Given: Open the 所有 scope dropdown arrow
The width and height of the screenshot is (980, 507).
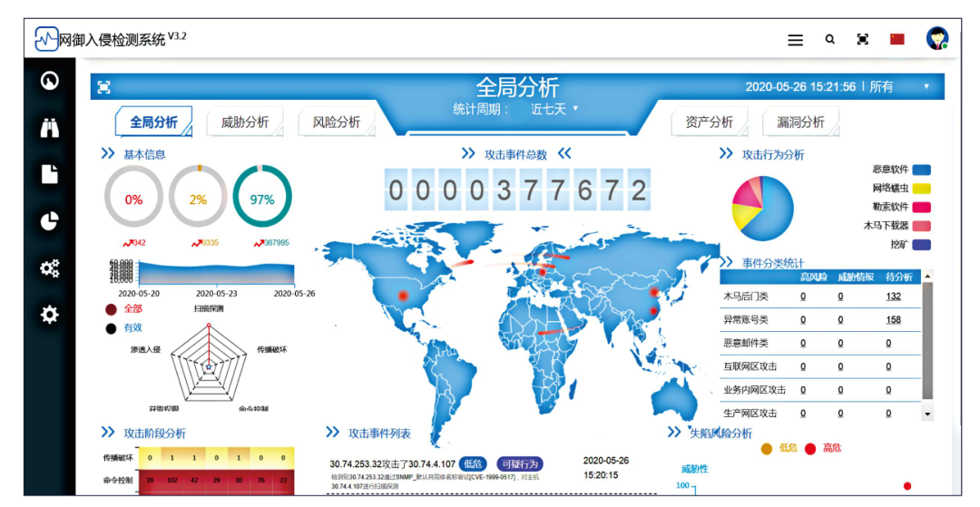Looking at the screenshot, I should [926, 87].
